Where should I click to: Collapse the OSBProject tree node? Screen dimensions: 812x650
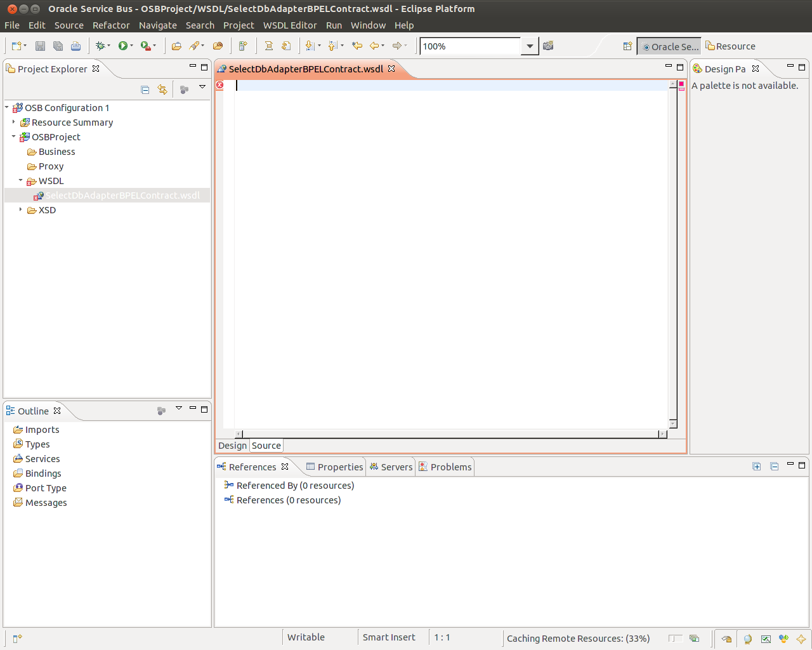point(13,136)
